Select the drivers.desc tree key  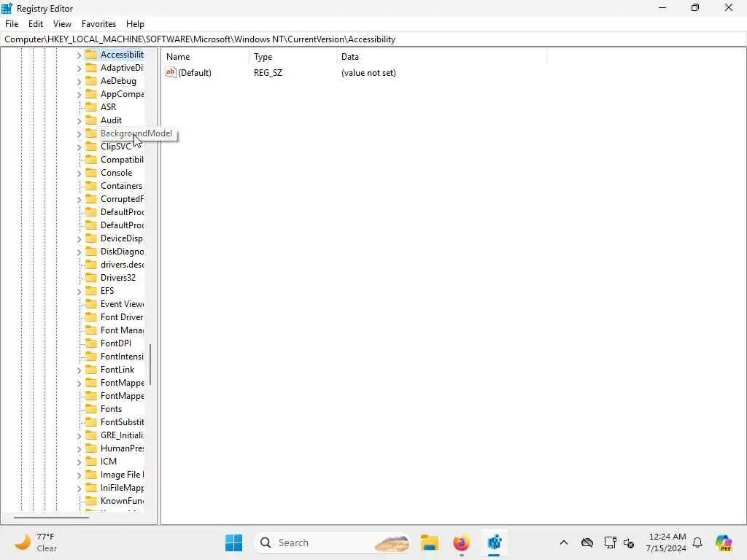(122, 265)
